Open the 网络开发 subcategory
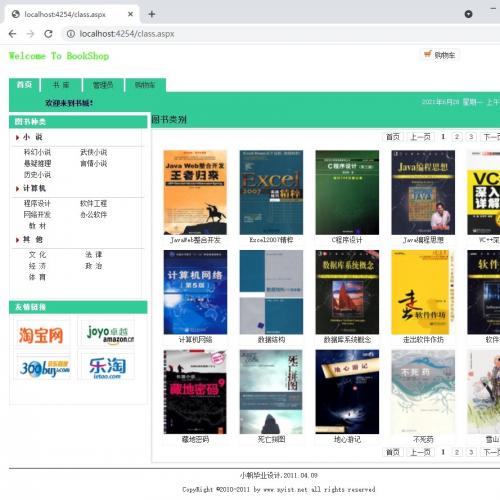Viewport: 500px width, 500px height. pyautogui.click(x=37, y=214)
